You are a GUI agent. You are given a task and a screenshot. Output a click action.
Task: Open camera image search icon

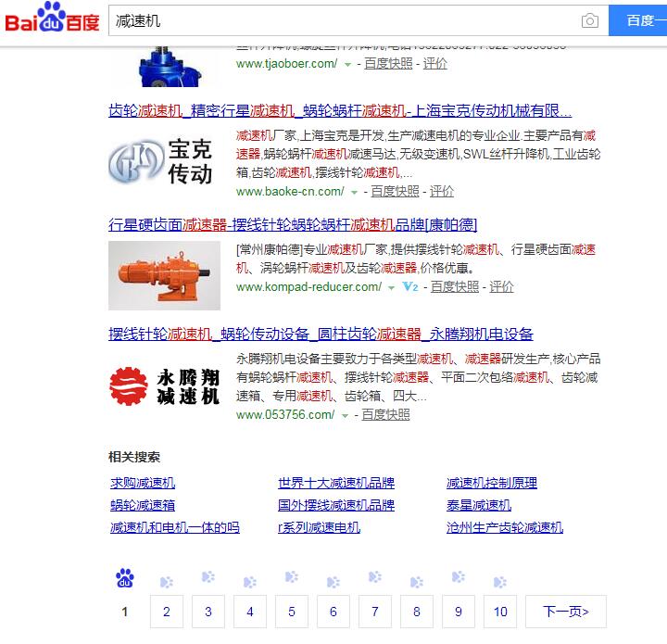(x=589, y=21)
